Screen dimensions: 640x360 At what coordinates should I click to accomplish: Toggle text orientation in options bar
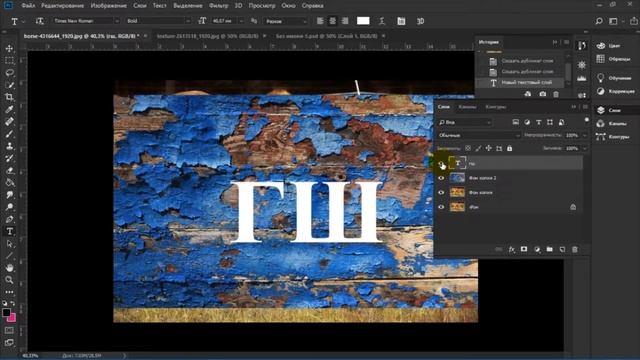tap(40, 21)
